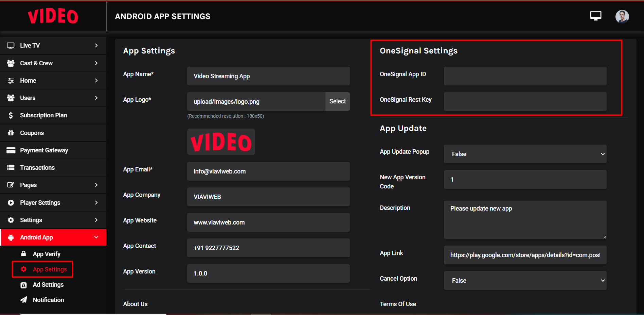Click the App Version input field

(x=268, y=273)
